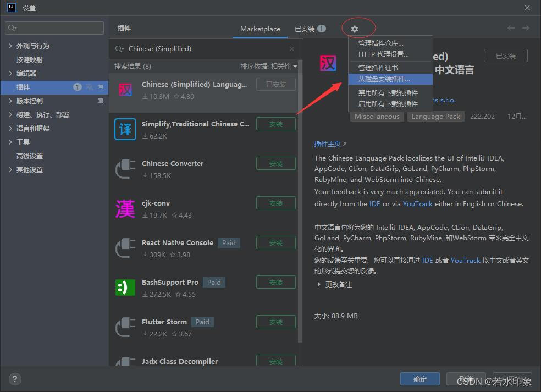Expand the 外观与行为 settings section

click(10, 46)
